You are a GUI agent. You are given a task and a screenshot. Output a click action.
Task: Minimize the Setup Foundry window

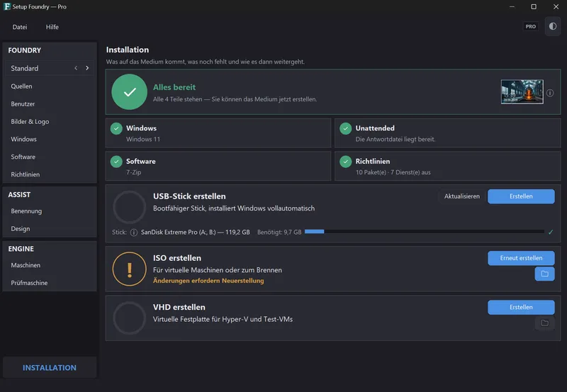click(x=512, y=6)
